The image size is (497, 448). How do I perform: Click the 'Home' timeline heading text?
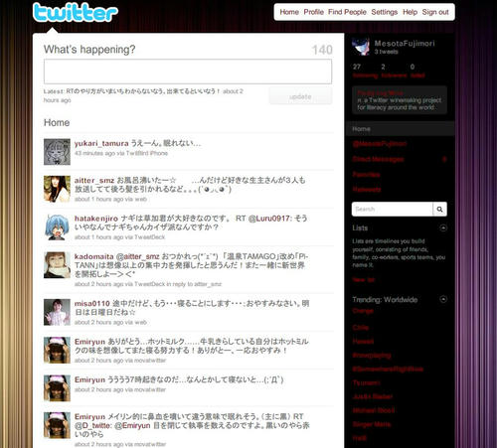[x=57, y=123]
